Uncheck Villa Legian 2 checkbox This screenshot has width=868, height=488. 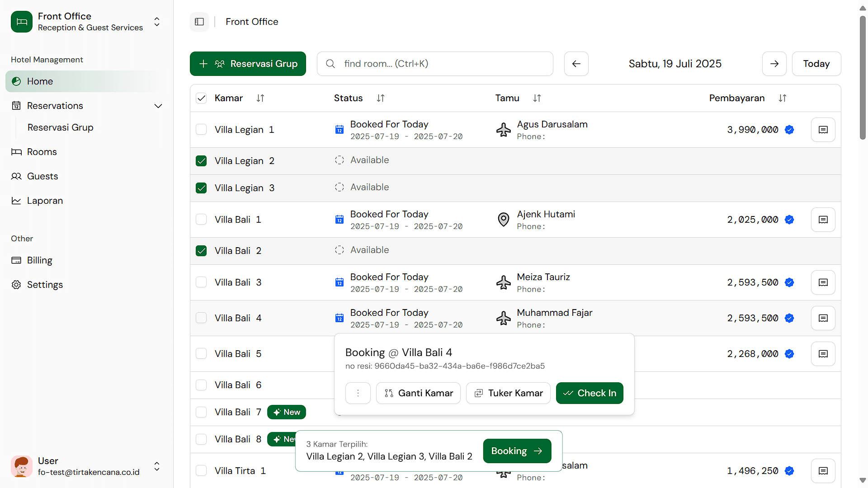coord(201,161)
